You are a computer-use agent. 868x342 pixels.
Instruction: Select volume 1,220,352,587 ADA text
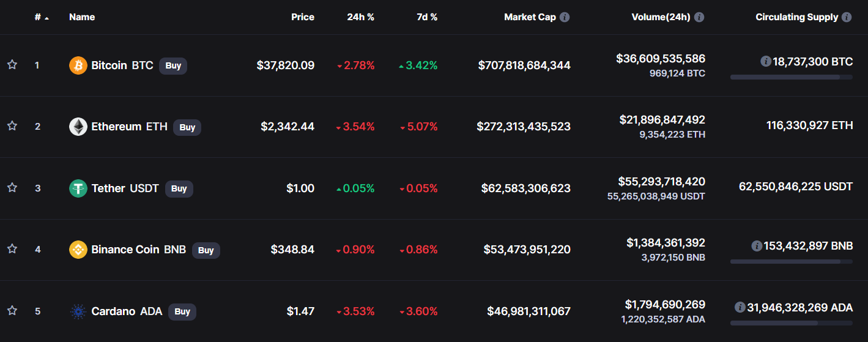[663, 319]
